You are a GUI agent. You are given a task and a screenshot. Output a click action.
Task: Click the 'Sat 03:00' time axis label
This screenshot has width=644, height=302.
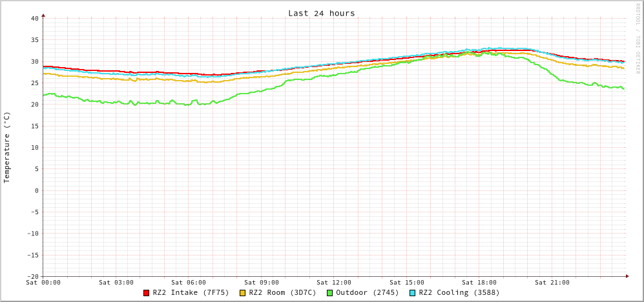point(116,282)
